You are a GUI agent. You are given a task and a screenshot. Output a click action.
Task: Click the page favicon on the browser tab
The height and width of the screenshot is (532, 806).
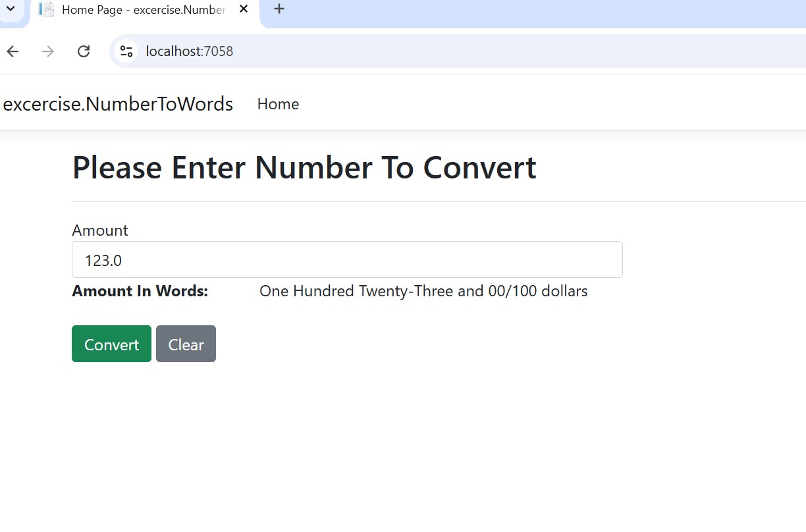(x=47, y=10)
